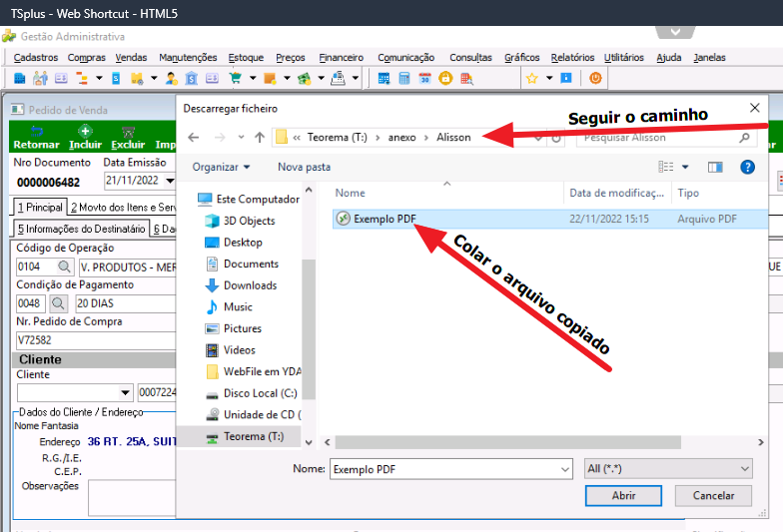The height and width of the screenshot is (532, 783).
Task: Open the calendar '30' toolbar icon
Action: pyautogui.click(x=425, y=78)
